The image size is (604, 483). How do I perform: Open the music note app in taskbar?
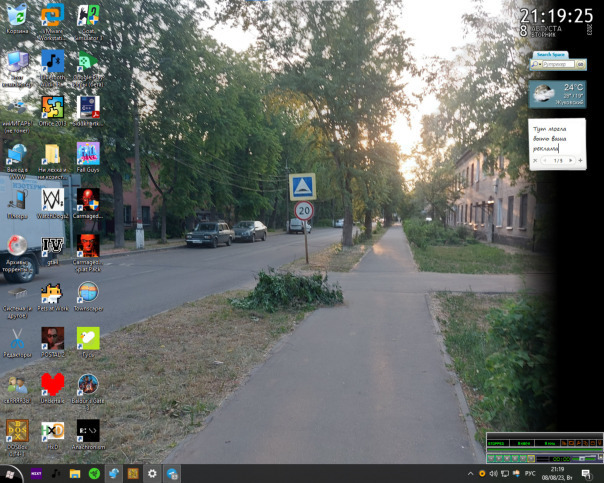pyautogui.click(x=56, y=474)
